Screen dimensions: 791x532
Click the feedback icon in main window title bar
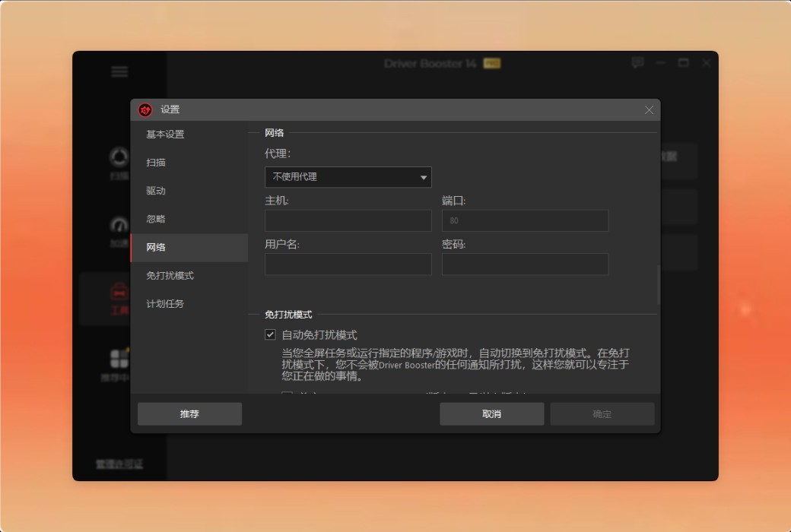(637, 62)
